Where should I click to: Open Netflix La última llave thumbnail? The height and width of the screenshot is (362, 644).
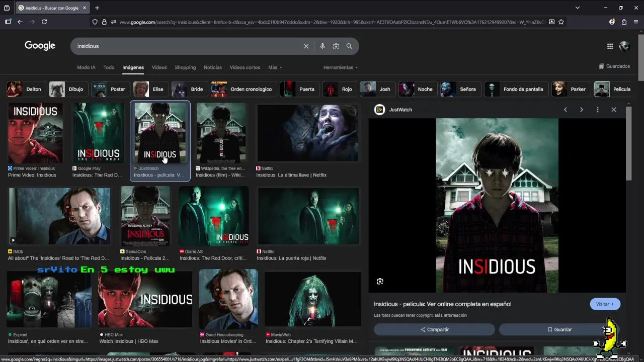(308, 133)
